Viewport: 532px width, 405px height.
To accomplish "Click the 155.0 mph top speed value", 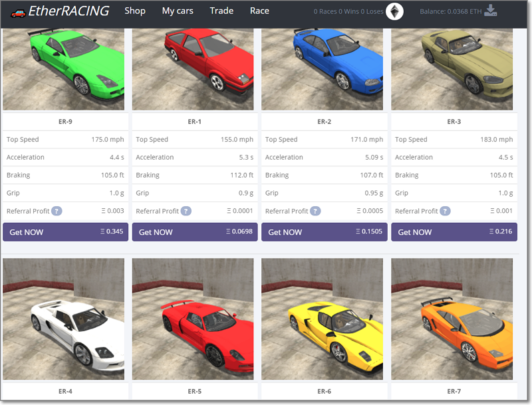I will point(237,140).
